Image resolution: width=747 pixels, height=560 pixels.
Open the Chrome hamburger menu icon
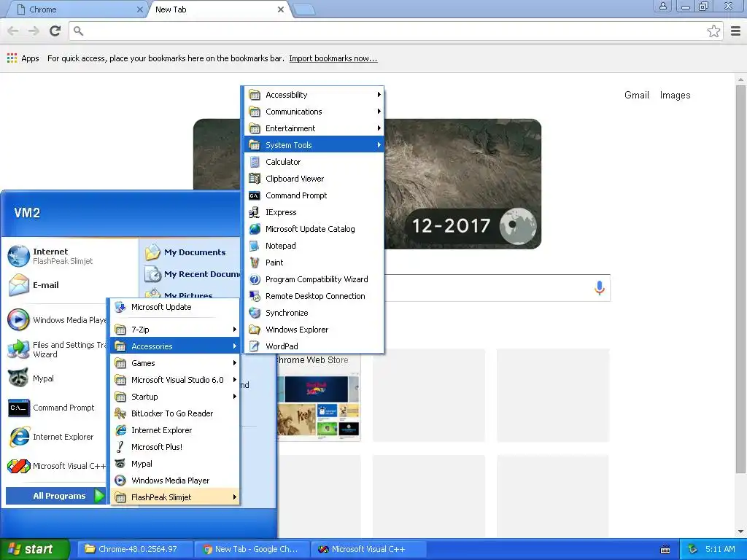point(735,31)
